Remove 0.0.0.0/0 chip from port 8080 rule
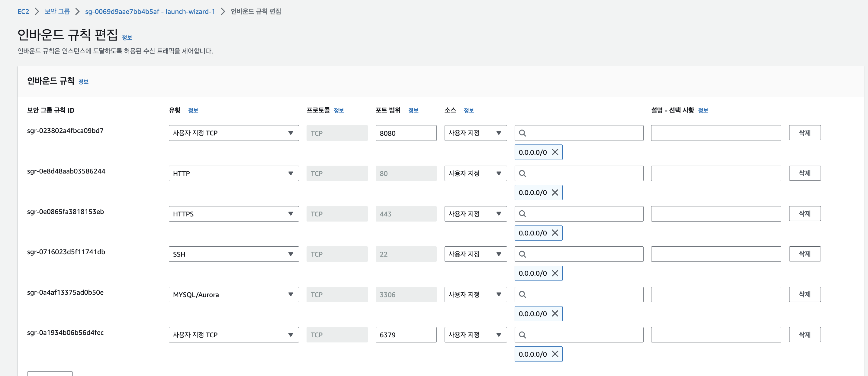The image size is (868, 376). click(x=555, y=152)
